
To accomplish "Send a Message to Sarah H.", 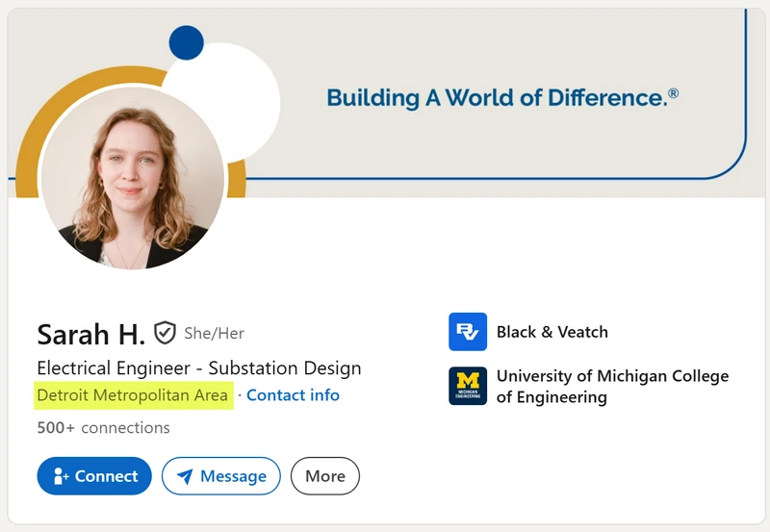I will pyautogui.click(x=221, y=476).
